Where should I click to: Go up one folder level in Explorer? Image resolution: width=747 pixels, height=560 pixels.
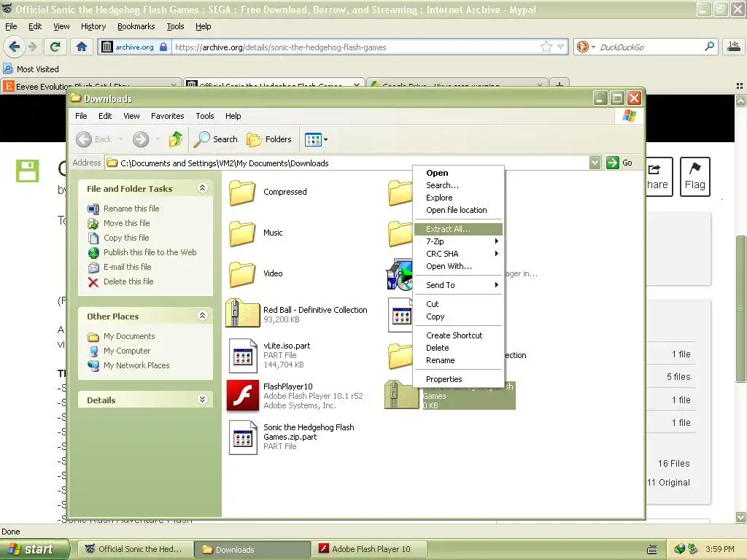pos(176,139)
